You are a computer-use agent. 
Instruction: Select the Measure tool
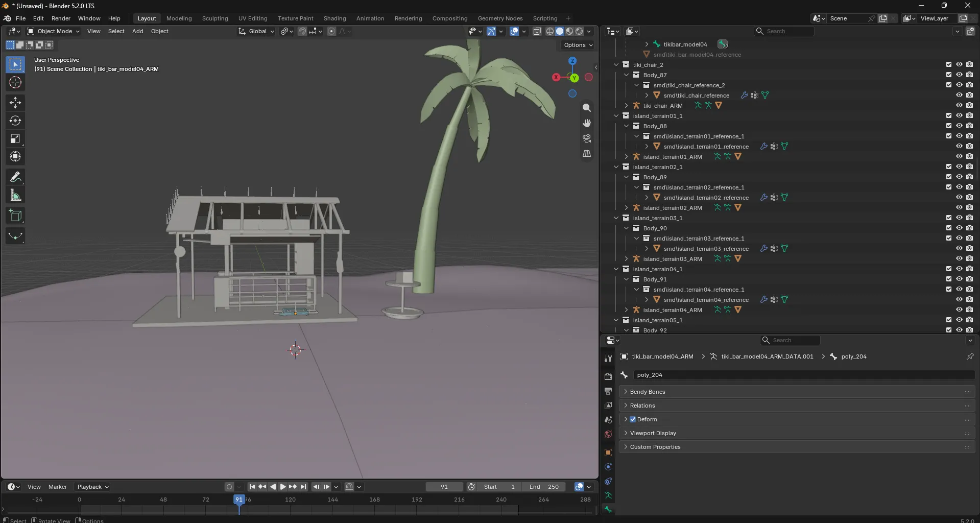coord(15,195)
